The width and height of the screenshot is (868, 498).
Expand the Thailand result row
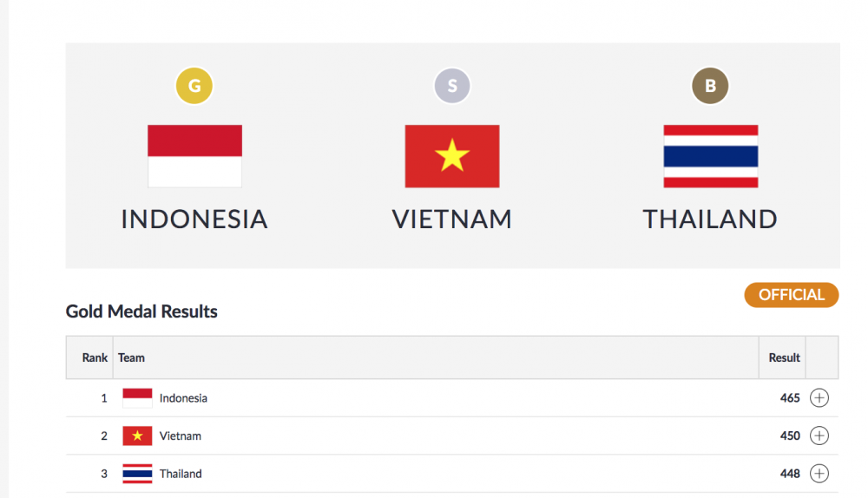click(819, 474)
